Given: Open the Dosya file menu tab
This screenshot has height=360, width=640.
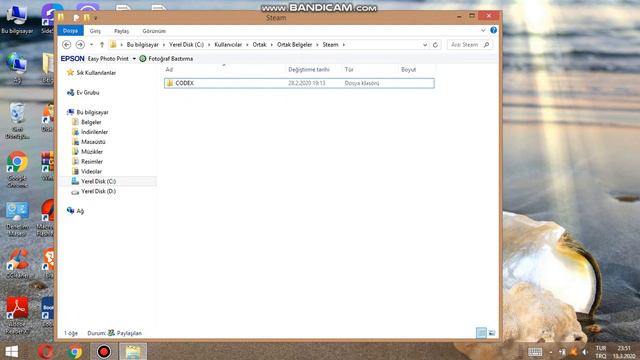Looking at the screenshot, I should 70,31.
